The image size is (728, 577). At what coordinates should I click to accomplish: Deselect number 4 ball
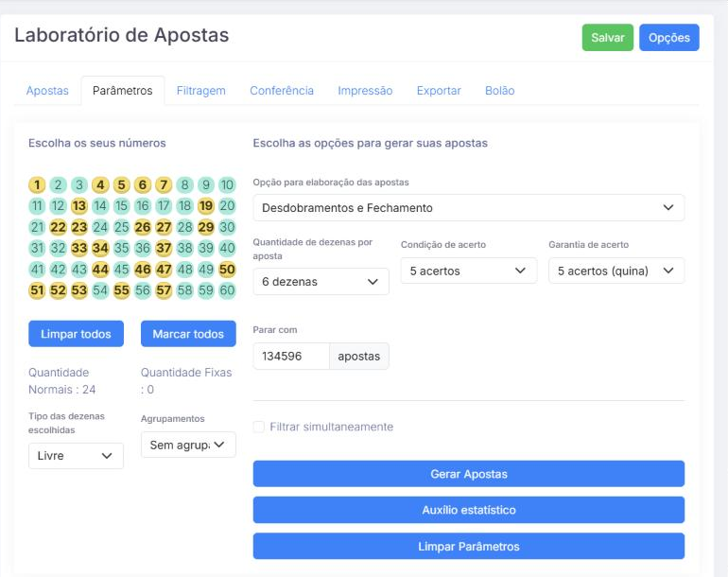100,184
